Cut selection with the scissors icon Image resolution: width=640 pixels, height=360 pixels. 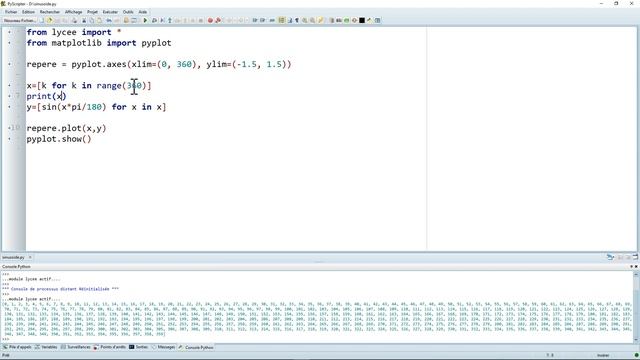tap(84, 20)
